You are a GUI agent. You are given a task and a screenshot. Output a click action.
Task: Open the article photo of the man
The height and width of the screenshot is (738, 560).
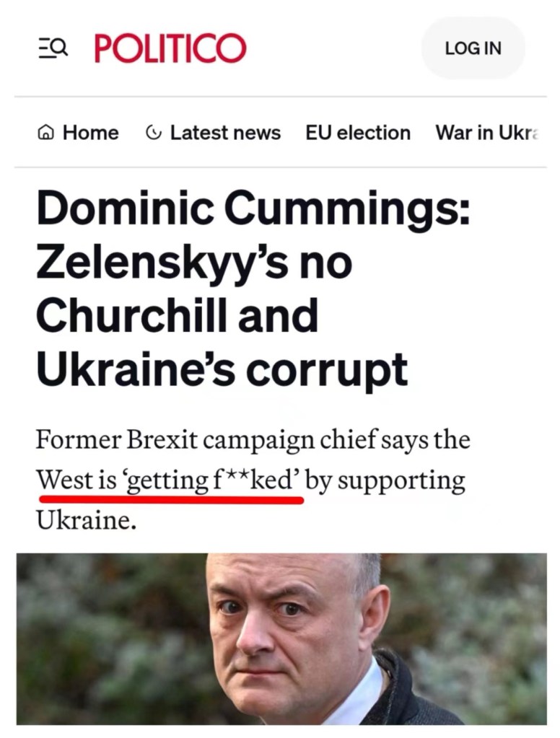click(x=281, y=638)
